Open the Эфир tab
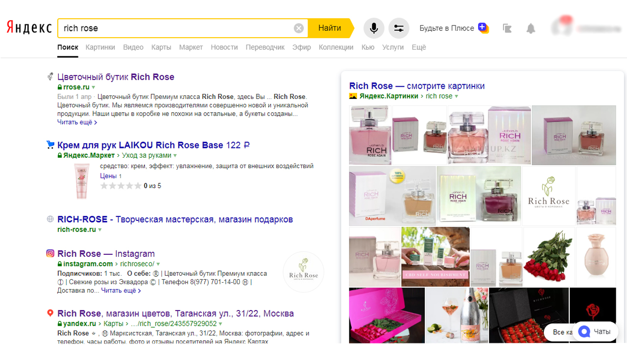 pyautogui.click(x=302, y=48)
